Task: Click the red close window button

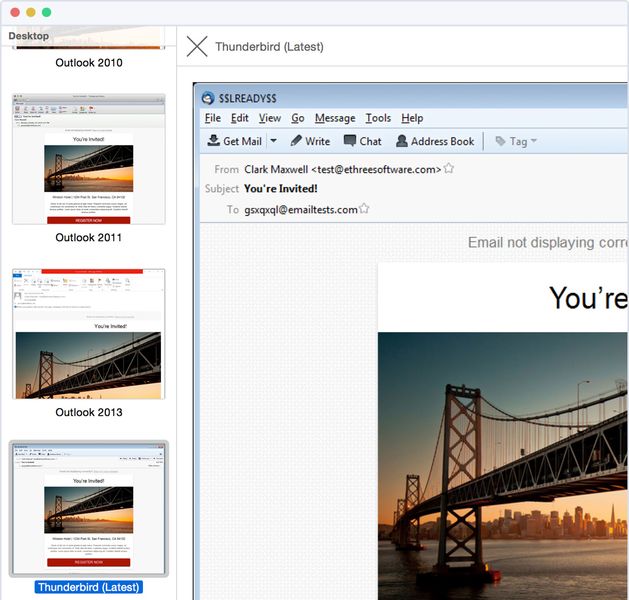Action: [15, 12]
